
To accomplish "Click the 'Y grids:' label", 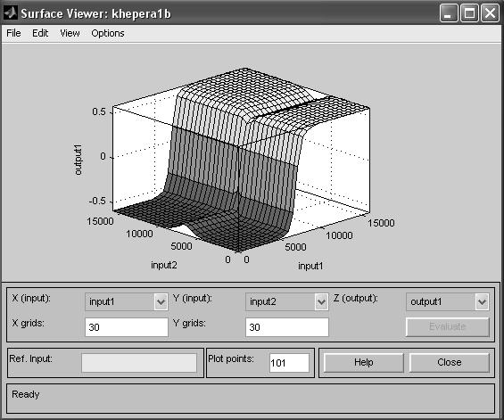I will (x=189, y=323).
